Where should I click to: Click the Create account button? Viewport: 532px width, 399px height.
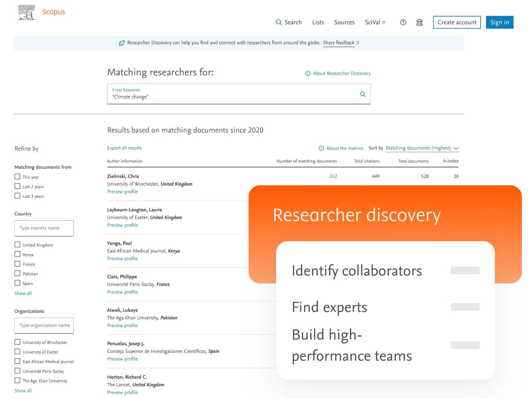[456, 22]
